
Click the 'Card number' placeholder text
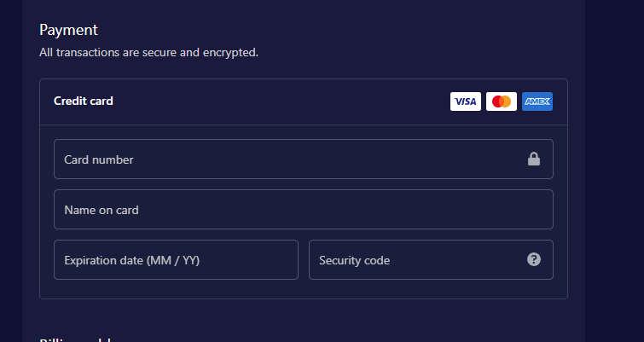click(99, 159)
